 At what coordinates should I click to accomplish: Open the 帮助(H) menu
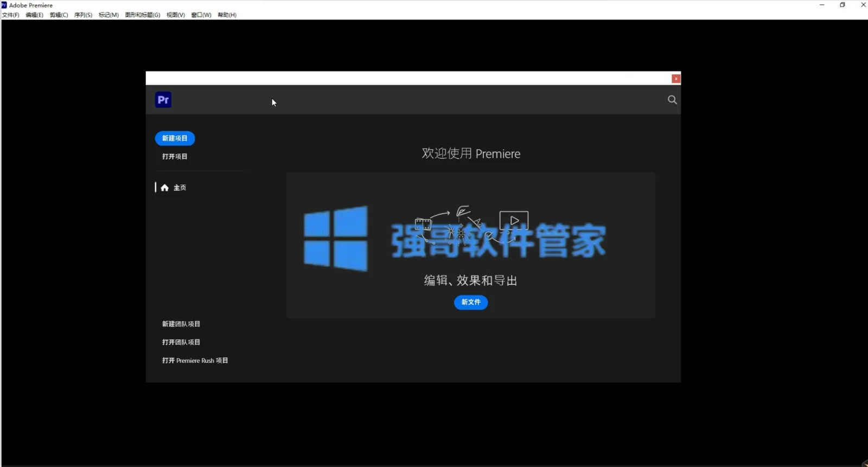[227, 15]
